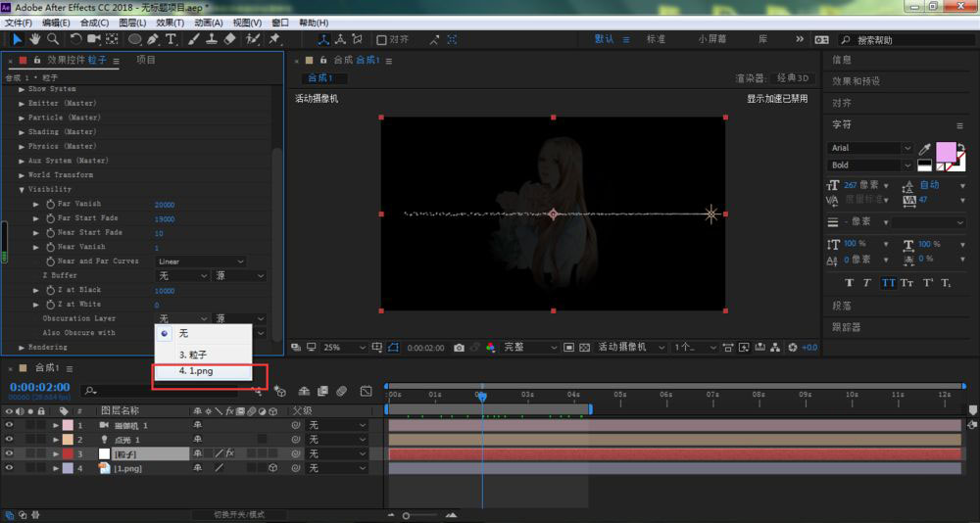Open the 25% magnification dropdown
Screen dimensions: 980x523
345,348
